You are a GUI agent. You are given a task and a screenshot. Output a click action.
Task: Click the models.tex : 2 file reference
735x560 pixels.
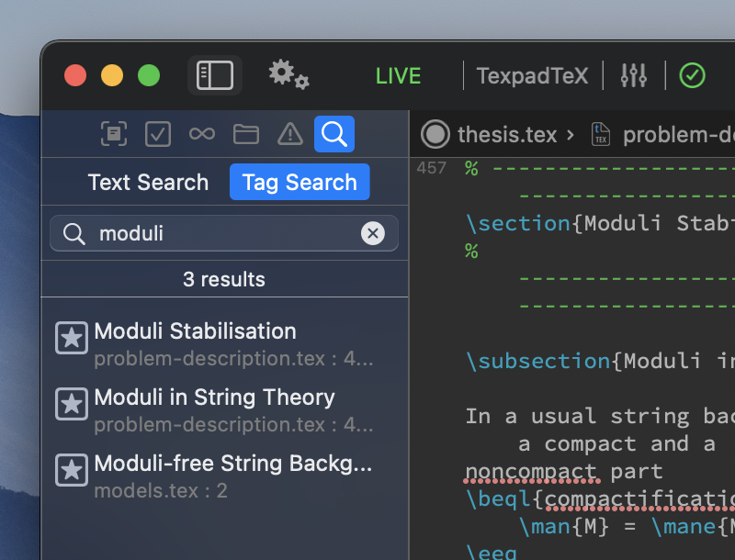point(161,491)
